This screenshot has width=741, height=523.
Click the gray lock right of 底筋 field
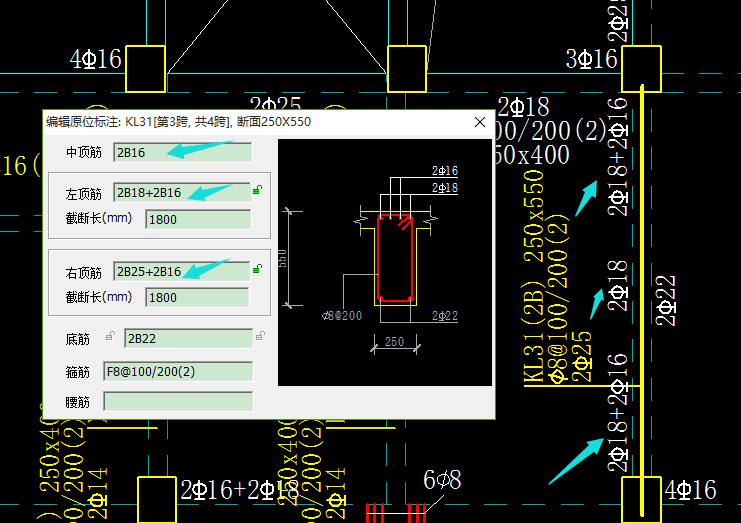pos(259,336)
